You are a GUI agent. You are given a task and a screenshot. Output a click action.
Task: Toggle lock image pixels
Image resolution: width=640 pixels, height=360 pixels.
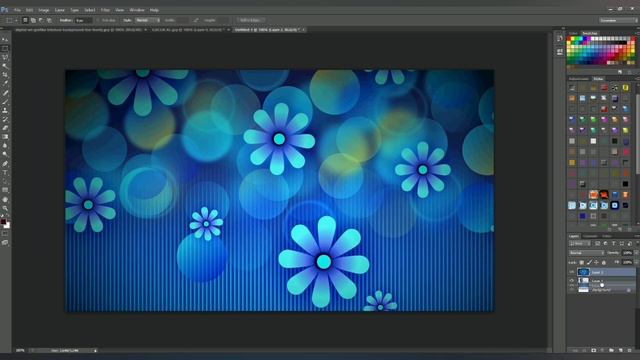point(589,262)
